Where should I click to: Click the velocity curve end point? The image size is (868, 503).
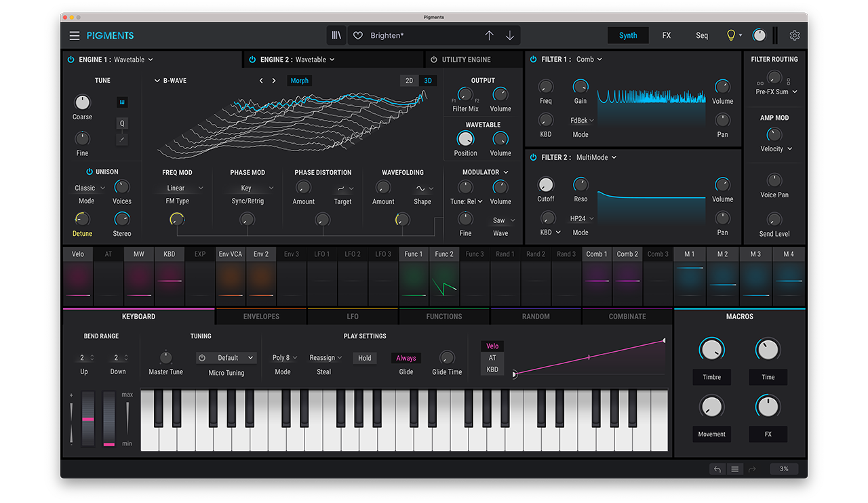pos(664,340)
